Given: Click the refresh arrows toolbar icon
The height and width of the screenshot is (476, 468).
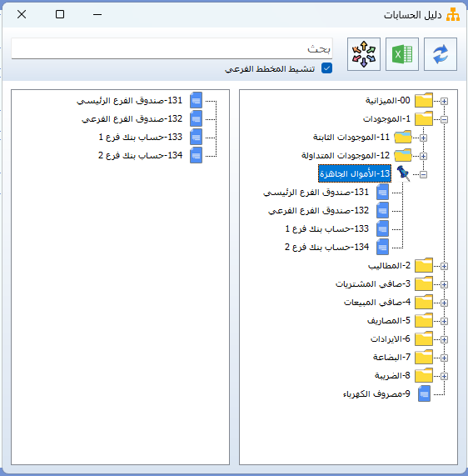Looking at the screenshot, I should click(x=440, y=54).
